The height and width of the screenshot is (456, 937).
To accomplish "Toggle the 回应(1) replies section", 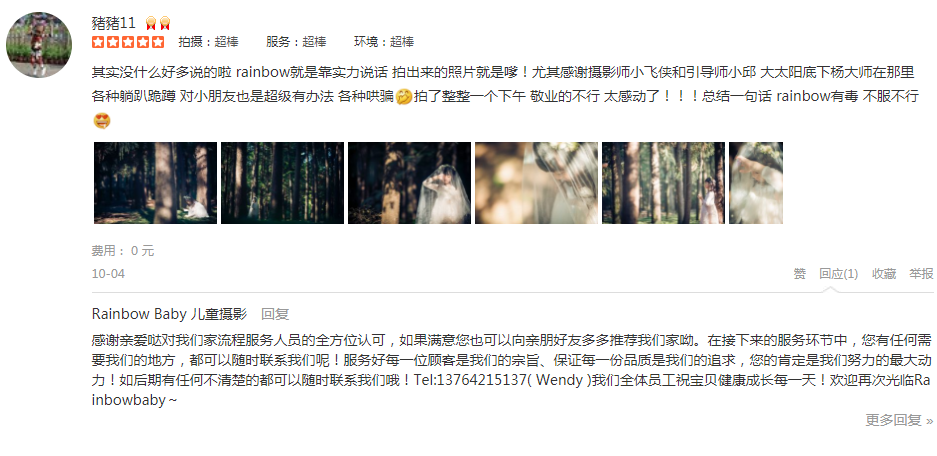I will [838, 274].
